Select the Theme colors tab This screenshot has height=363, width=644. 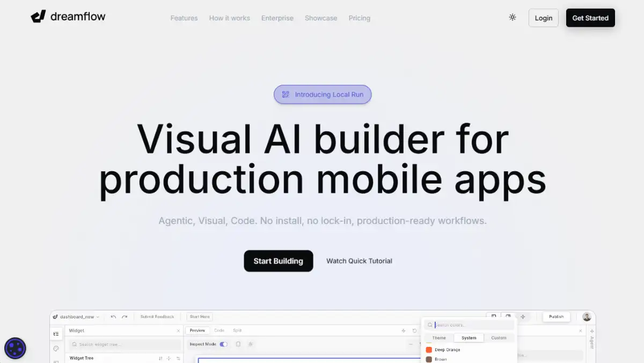coord(439,338)
